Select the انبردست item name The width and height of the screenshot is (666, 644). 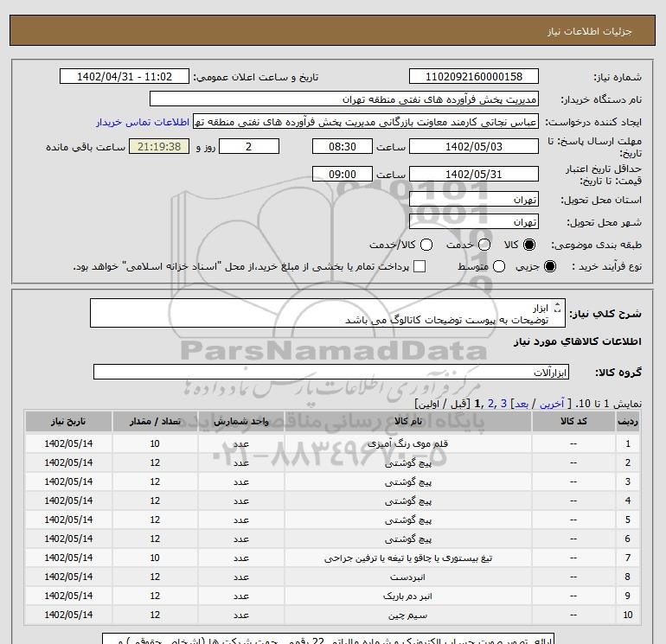click(407, 577)
